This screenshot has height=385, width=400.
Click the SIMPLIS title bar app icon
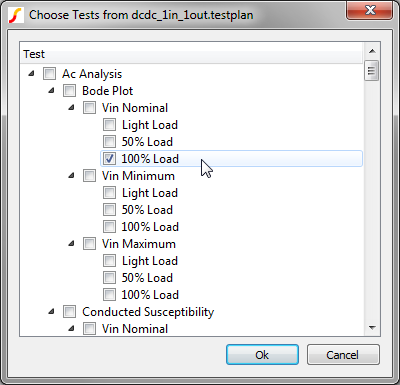[15, 15]
